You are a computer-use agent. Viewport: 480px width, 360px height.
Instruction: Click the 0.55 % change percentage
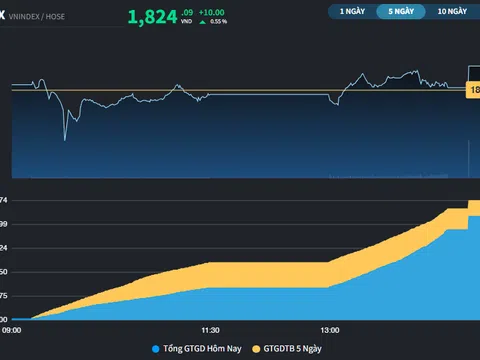click(x=219, y=22)
